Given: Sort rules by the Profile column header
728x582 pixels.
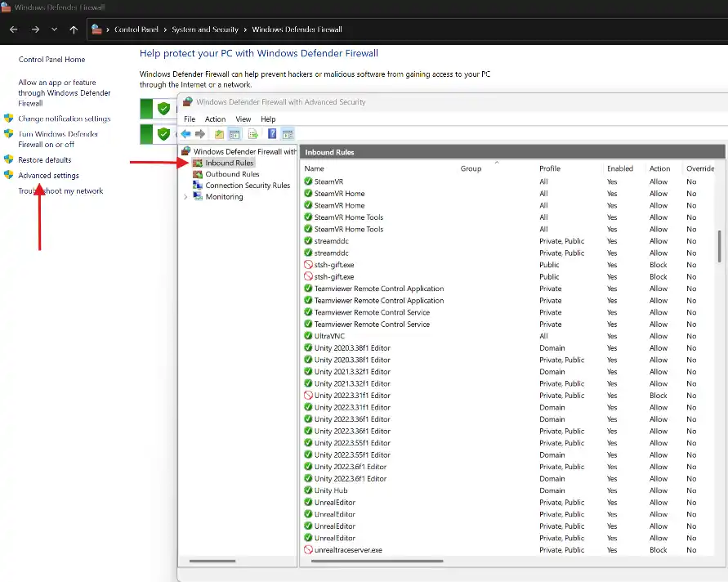Looking at the screenshot, I should coord(550,168).
